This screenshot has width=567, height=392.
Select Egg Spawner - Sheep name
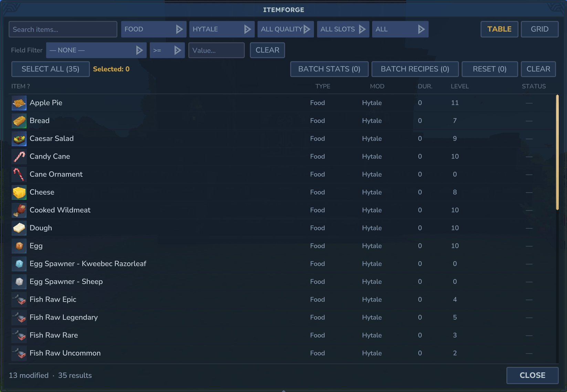(66, 282)
